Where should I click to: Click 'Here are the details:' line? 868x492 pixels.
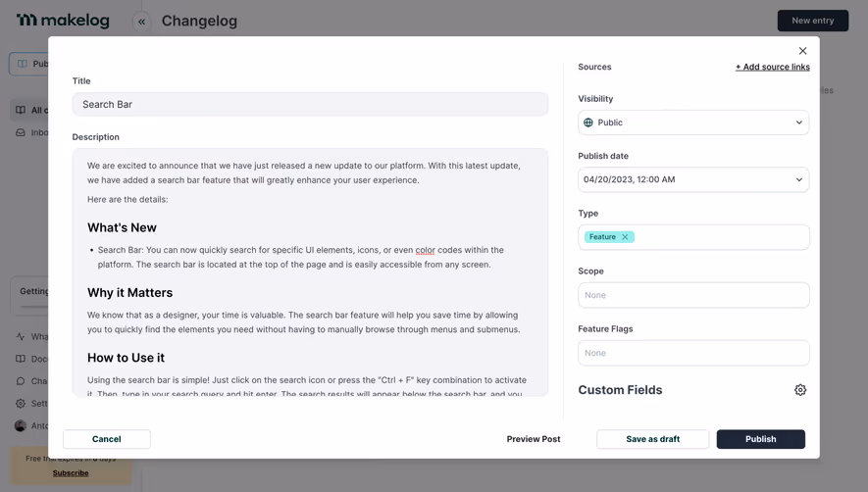[x=128, y=199]
